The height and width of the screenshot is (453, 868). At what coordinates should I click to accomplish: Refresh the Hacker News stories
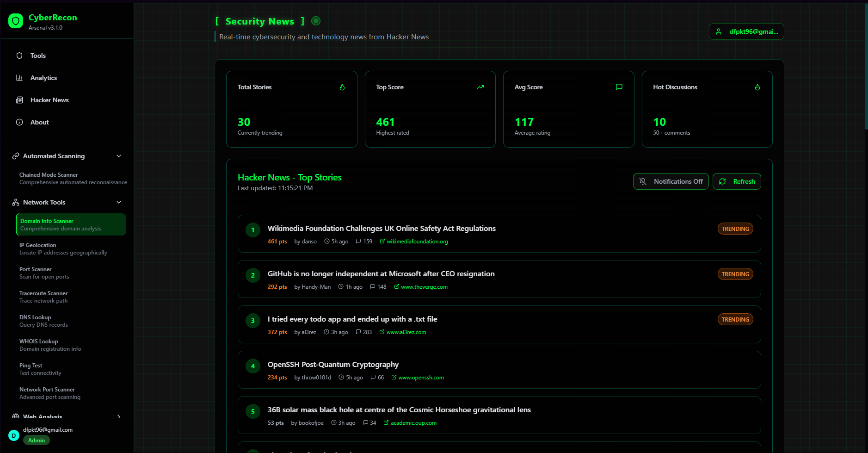pyautogui.click(x=737, y=181)
